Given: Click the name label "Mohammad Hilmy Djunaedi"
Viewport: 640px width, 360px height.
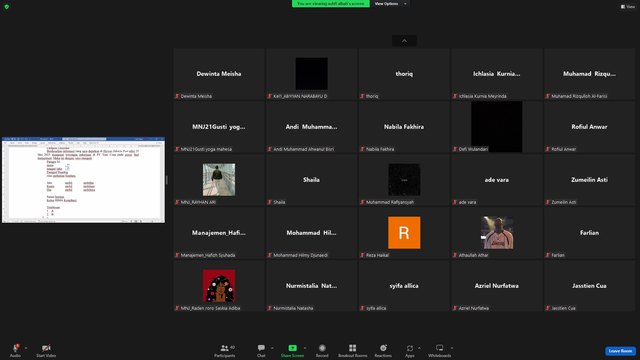Looking at the screenshot, I should pyautogui.click(x=300, y=255).
